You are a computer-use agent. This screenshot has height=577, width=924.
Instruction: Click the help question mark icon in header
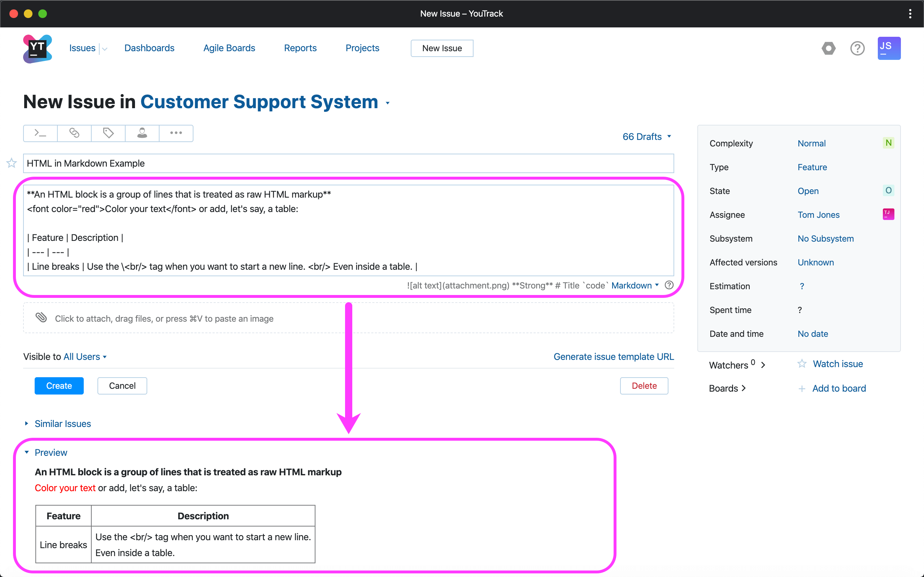857,48
